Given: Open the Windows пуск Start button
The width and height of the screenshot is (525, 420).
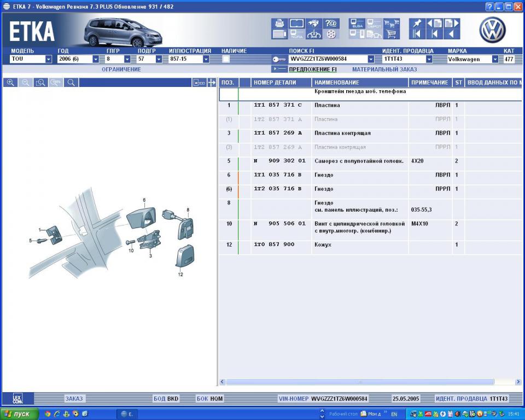Looking at the screenshot, I should pyautogui.click(x=20, y=414).
